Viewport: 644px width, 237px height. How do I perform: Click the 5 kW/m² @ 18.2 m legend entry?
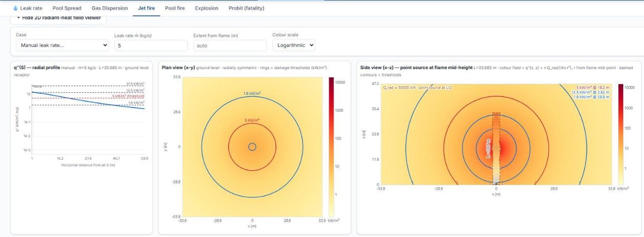(x=593, y=88)
